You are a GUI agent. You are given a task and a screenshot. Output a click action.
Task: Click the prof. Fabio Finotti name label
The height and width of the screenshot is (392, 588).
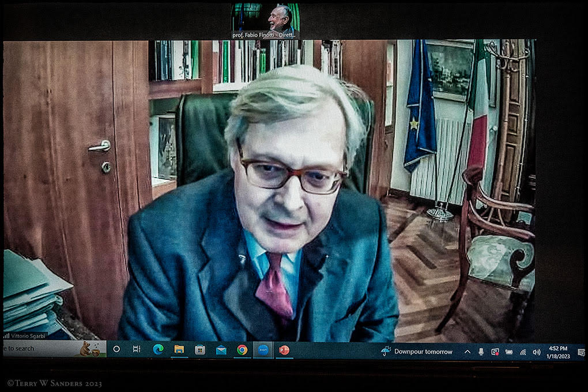[x=265, y=35]
